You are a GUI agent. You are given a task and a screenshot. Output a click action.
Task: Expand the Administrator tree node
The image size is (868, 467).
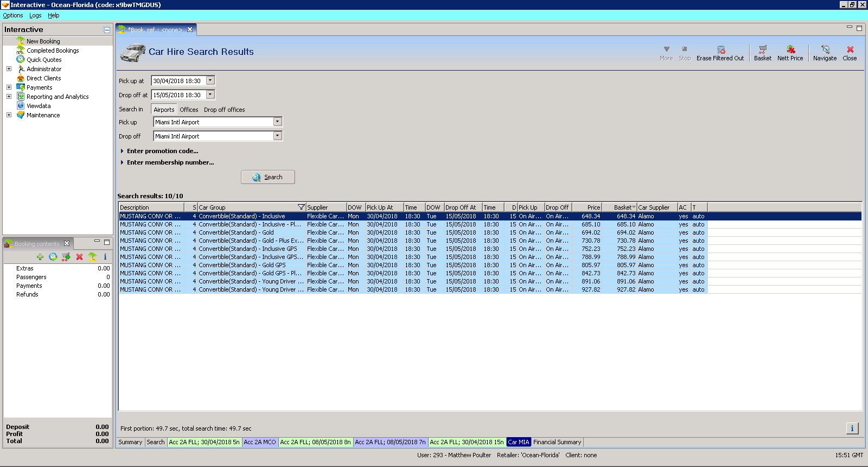click(9, 69)
